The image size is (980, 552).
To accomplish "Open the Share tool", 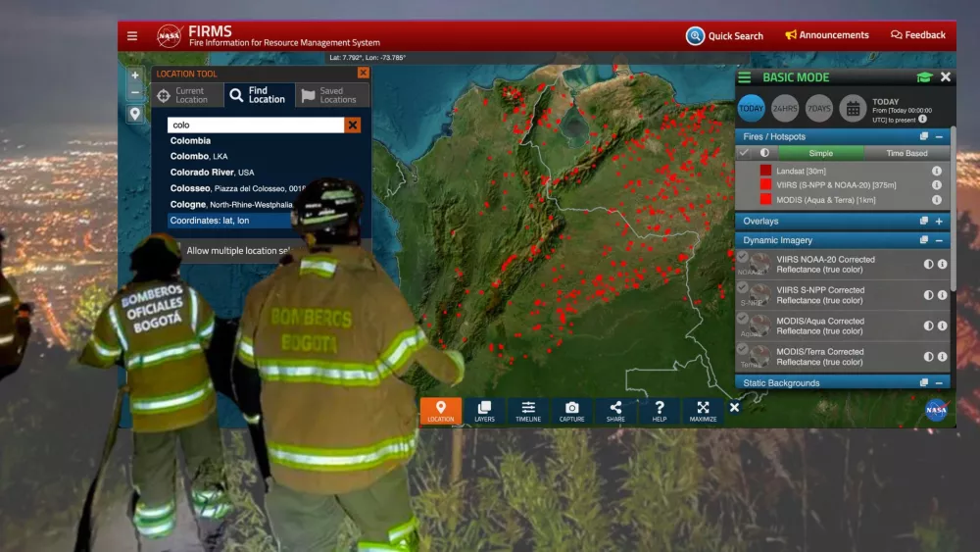I will (615, 412).
